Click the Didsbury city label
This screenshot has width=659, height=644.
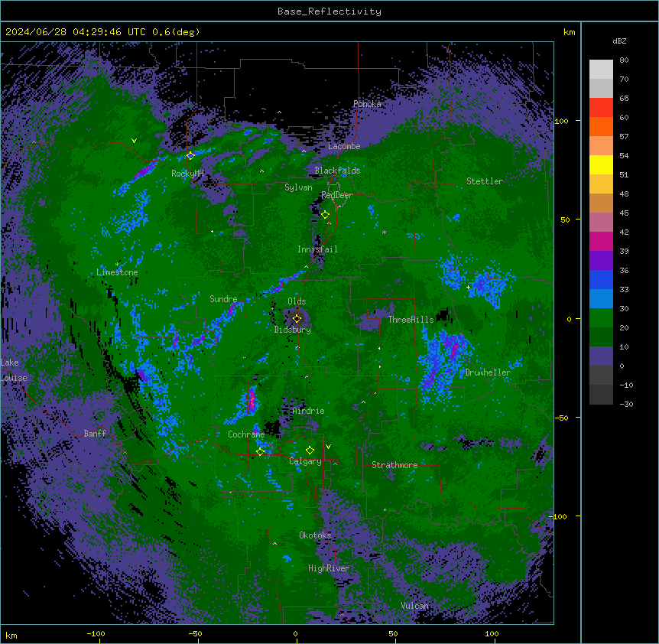point(293,330)
